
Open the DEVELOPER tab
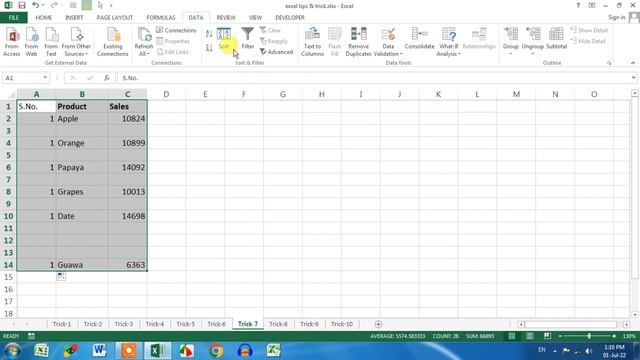(x=290, y=18)
